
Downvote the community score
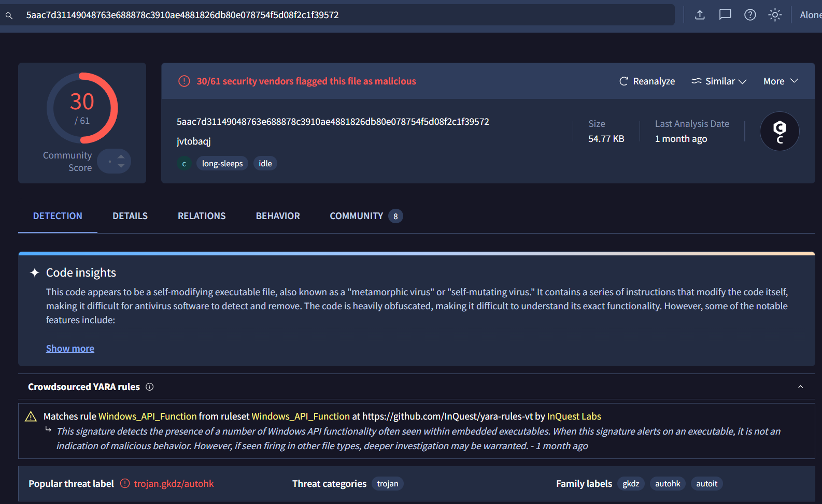121,166
